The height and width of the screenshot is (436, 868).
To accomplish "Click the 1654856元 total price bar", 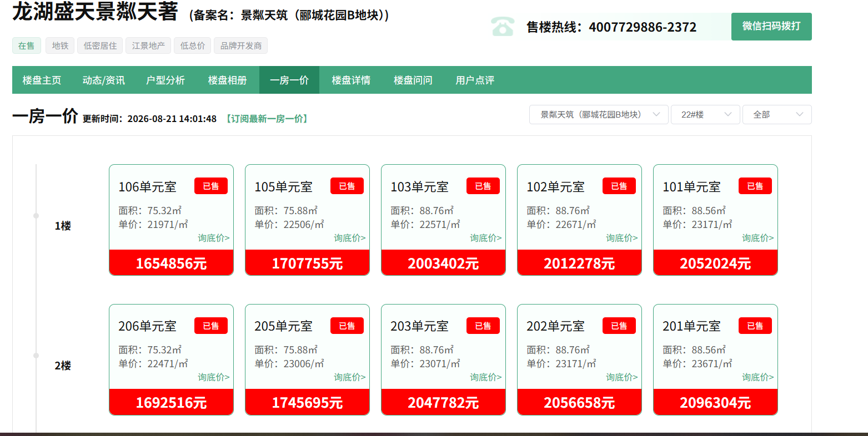I will coord(172,262).
